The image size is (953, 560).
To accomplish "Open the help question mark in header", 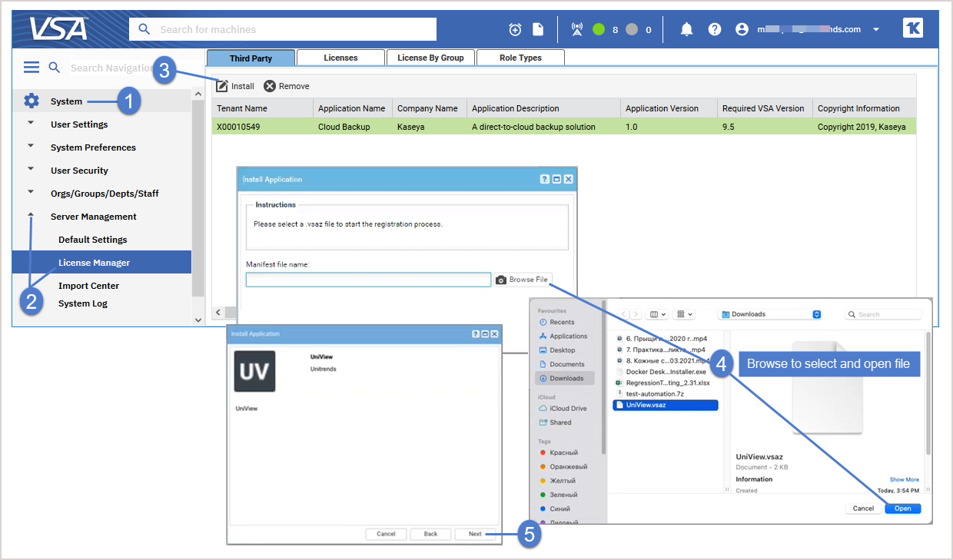I will pos(715,29).
